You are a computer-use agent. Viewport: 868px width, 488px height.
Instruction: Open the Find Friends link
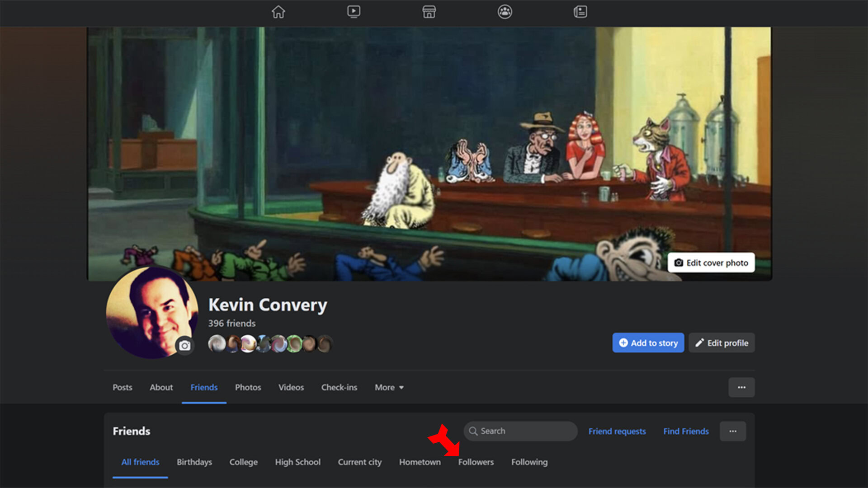pyautogui.click(x=686, y=432)
